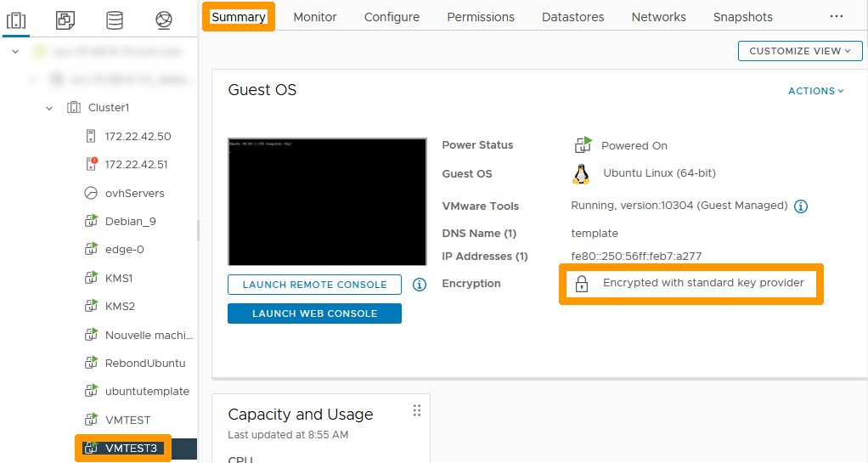Screen dimensions: 868x463
Task: Switch to the Configure tab
Action: pyautogui.click(x=392, y=17)
